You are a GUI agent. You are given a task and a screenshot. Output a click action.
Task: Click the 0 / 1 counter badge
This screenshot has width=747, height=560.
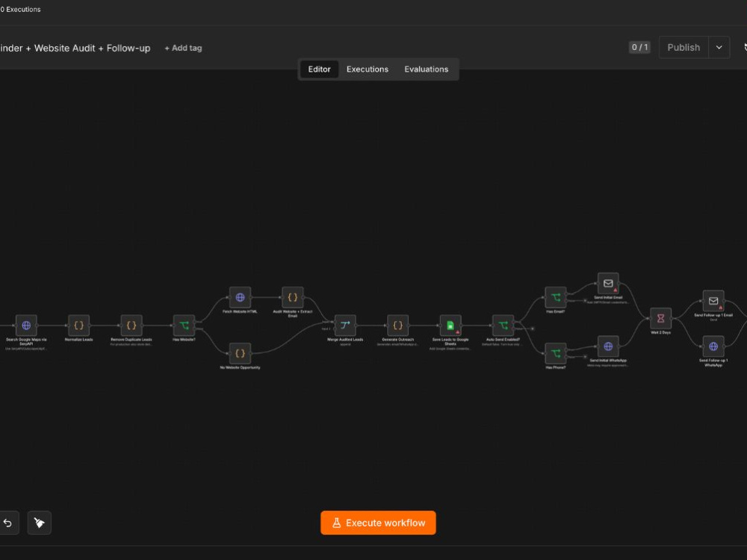pos(639,47)
